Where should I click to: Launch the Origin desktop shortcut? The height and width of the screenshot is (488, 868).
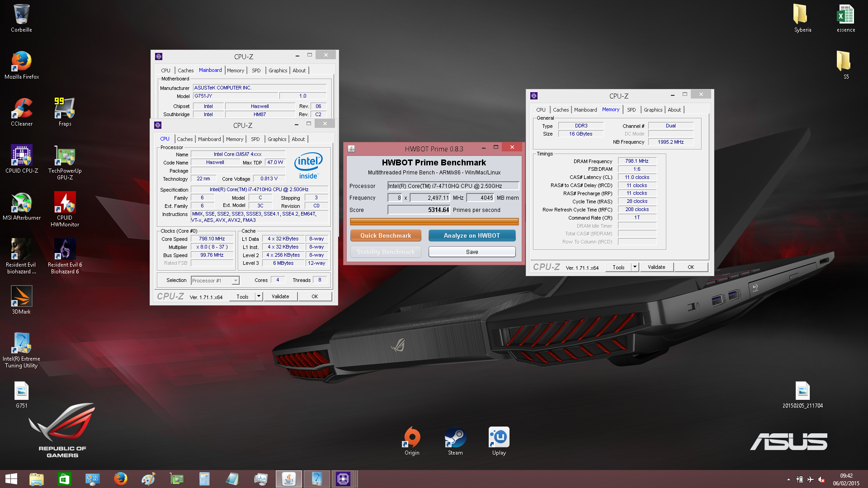pyautogui.click(x=412, y=441)
